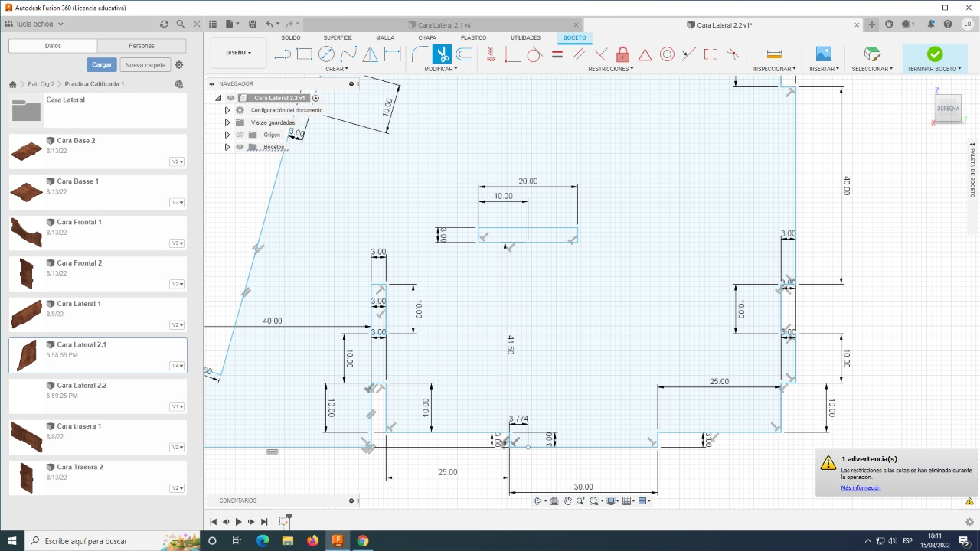Open the RESTRICCIONES dropdown menu
The image size is (980, 551).
[611, 69]
